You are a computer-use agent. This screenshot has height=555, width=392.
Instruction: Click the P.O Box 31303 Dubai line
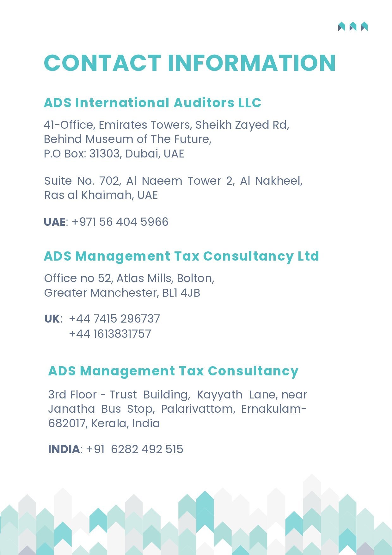(x=114, y=154)
